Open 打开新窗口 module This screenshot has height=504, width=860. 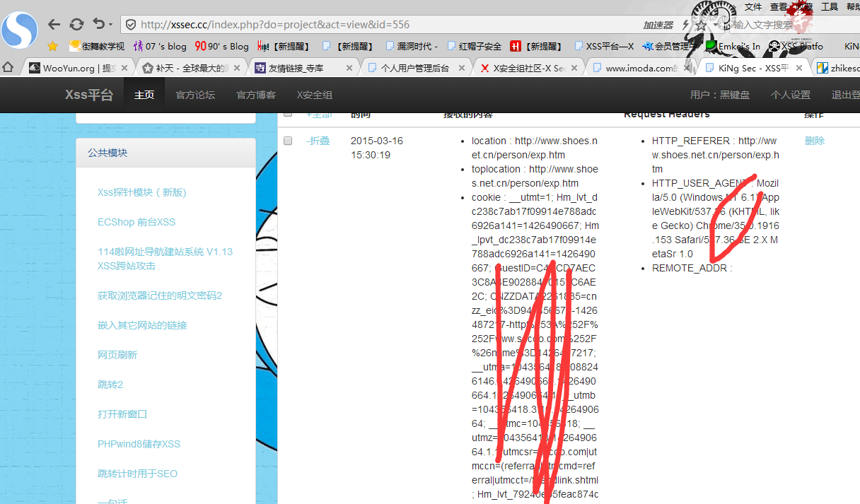[x=122, y=414]
